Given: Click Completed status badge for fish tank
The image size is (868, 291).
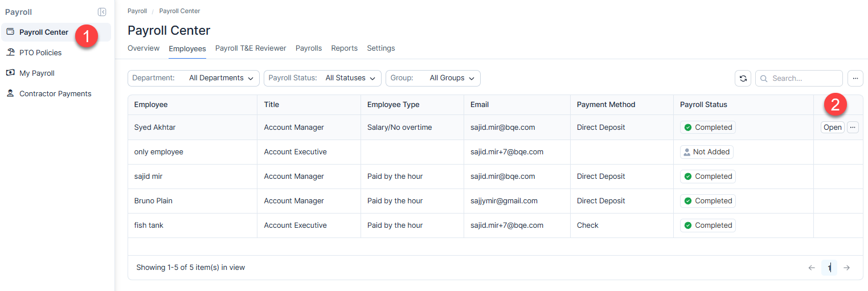Looking at the screenshot, I should (x=708, y=226).
